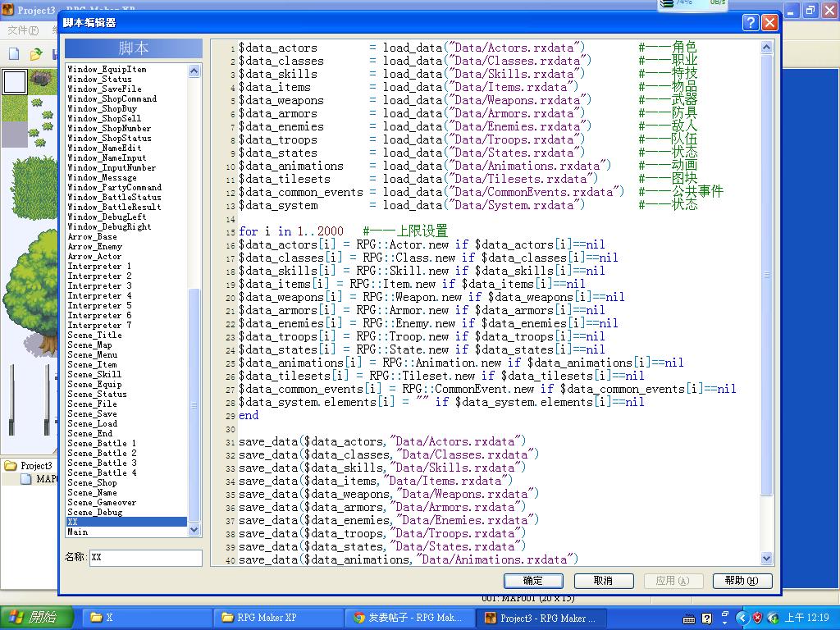Click the blue arrow tray expand icon

(x=742, y=619)
